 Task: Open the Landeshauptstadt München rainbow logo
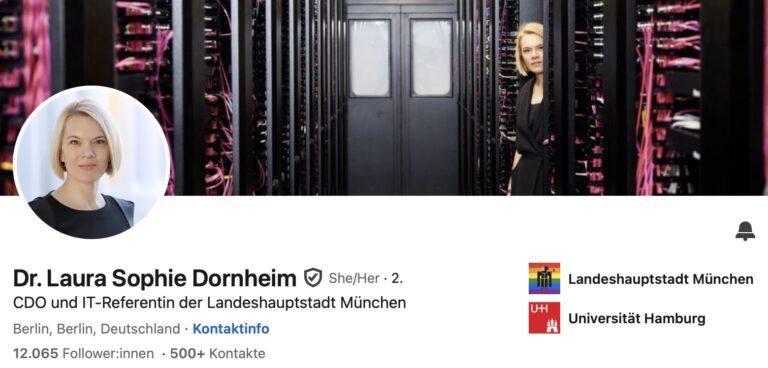pyautogui.click(x=544, y=278)
